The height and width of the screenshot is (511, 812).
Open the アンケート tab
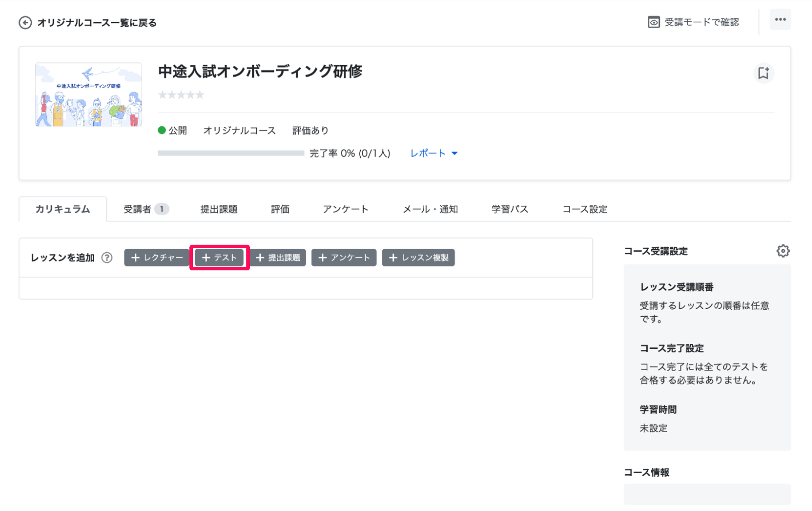coord(346,209)
